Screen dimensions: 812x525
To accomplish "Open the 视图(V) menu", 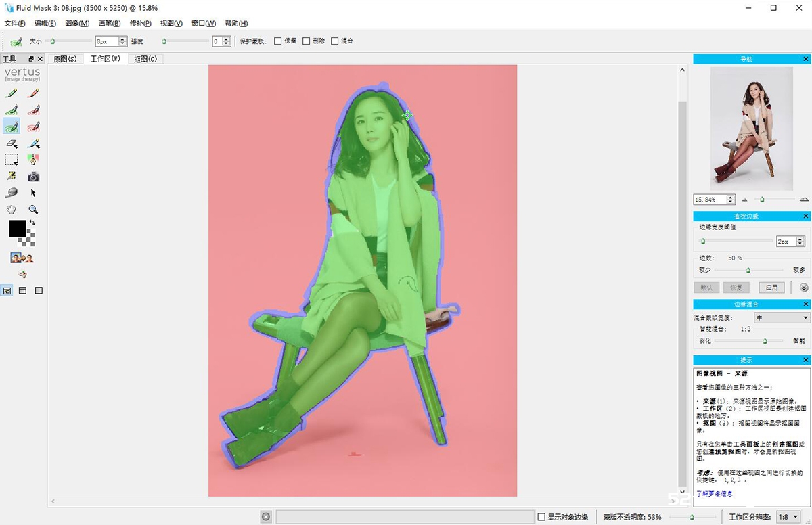I will tap(171, 24).
